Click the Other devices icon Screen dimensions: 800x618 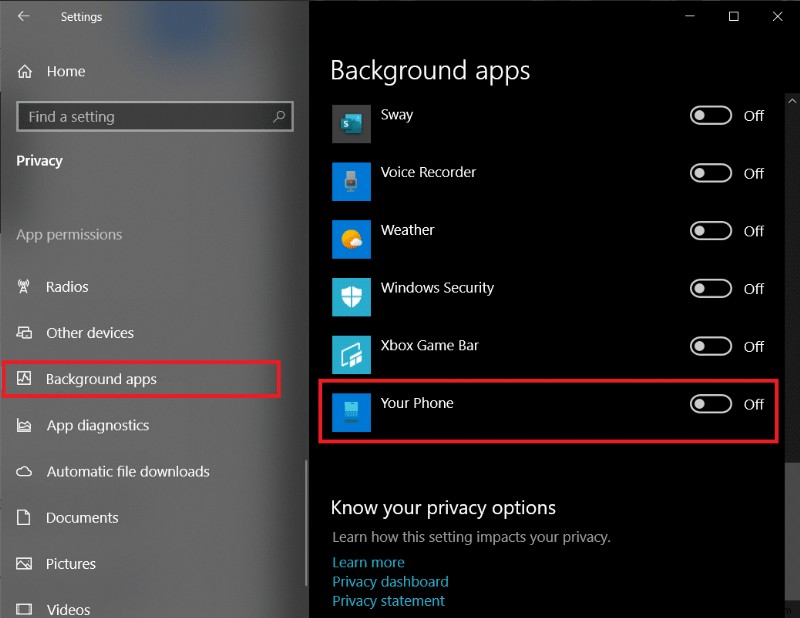[x=24, y=333]
